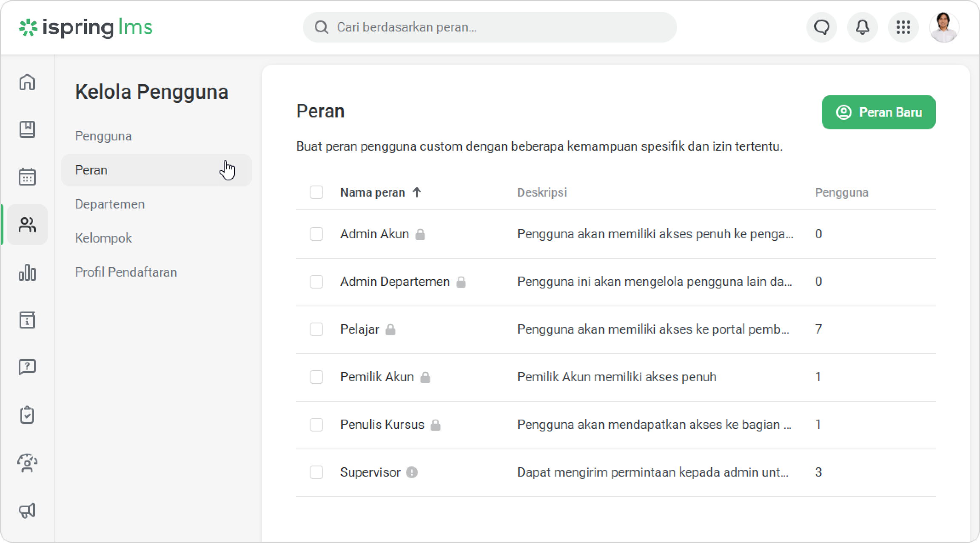Focus the role search input field
Image resolution: width=980 pixels, height=543 pixels.
click(489, 28)
